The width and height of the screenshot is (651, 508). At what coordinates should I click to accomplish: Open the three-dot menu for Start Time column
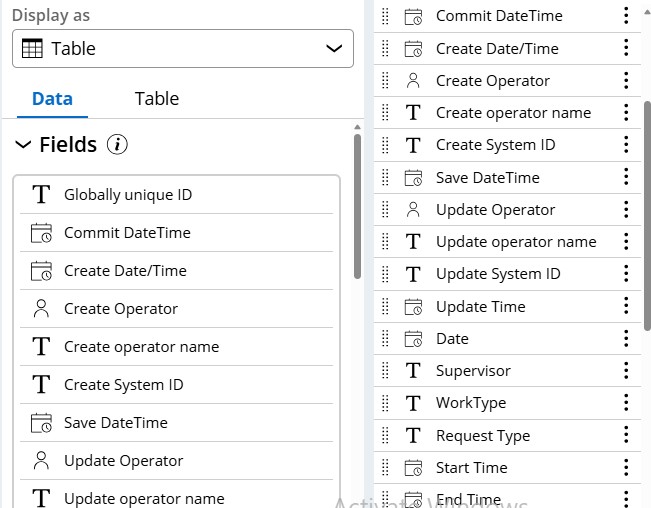pos(626,468)
